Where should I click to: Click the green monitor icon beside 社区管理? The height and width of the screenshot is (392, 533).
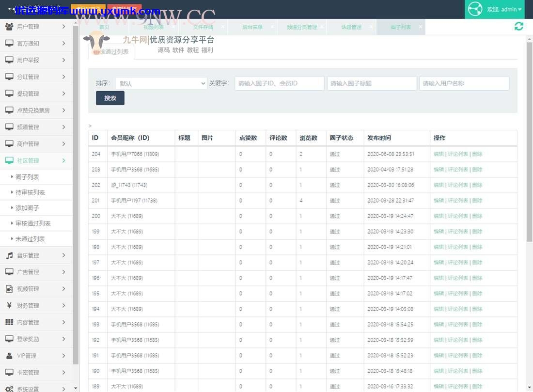(9, 160)
